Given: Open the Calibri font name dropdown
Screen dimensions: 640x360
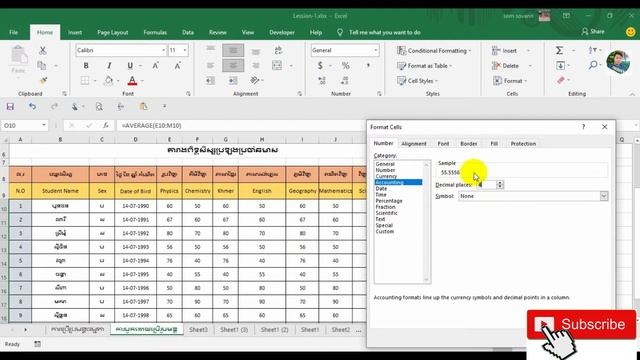Looking at the screenshot, I should [x=163, y=50].
